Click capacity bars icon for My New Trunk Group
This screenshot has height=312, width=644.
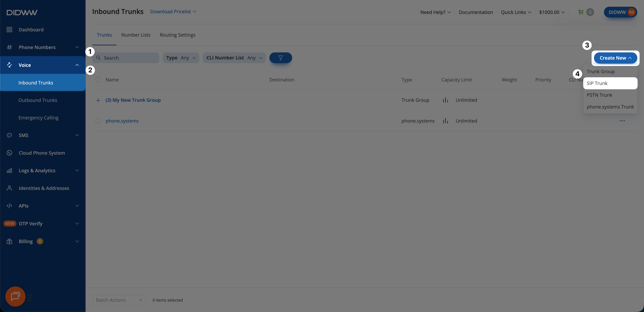coord(445,100)
